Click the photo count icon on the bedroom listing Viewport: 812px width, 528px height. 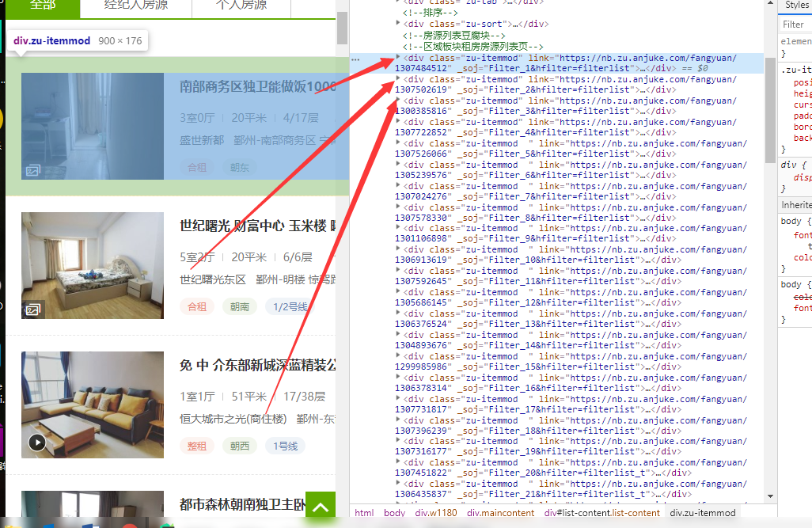click(33, 310)
